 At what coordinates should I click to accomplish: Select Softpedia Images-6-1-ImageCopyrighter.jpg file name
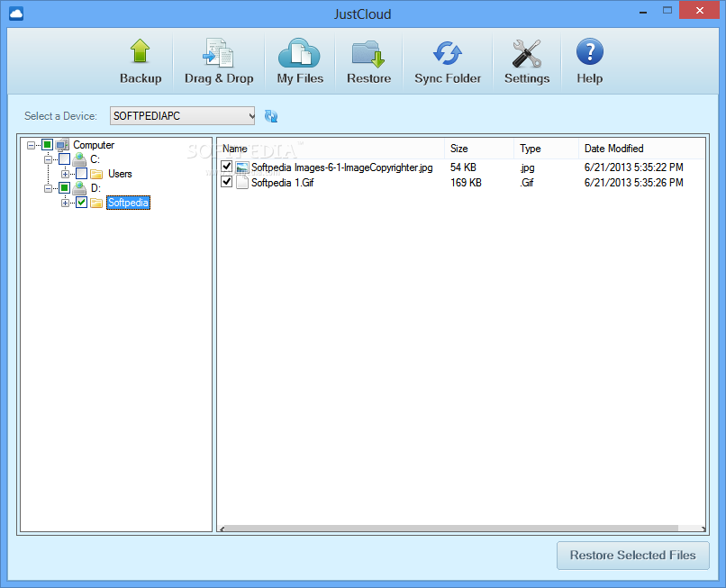341,167
